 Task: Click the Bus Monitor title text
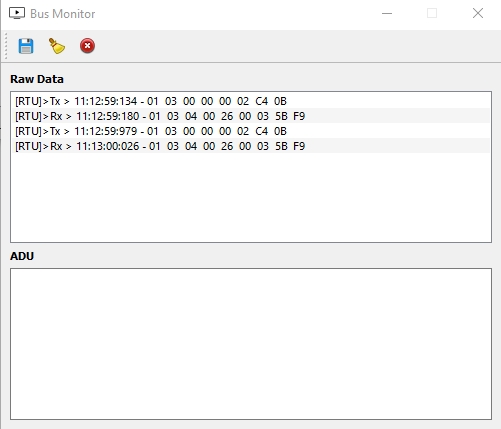[63, 14]
